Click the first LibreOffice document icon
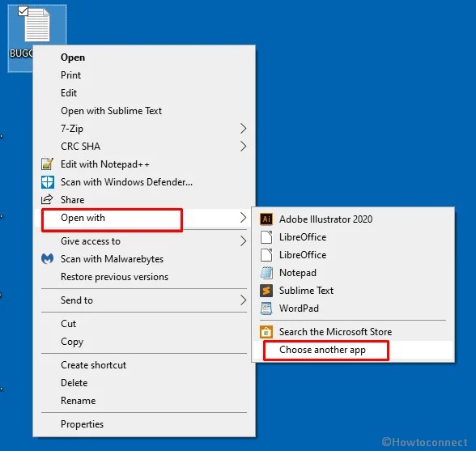476x451 pixels. point(266,237)
